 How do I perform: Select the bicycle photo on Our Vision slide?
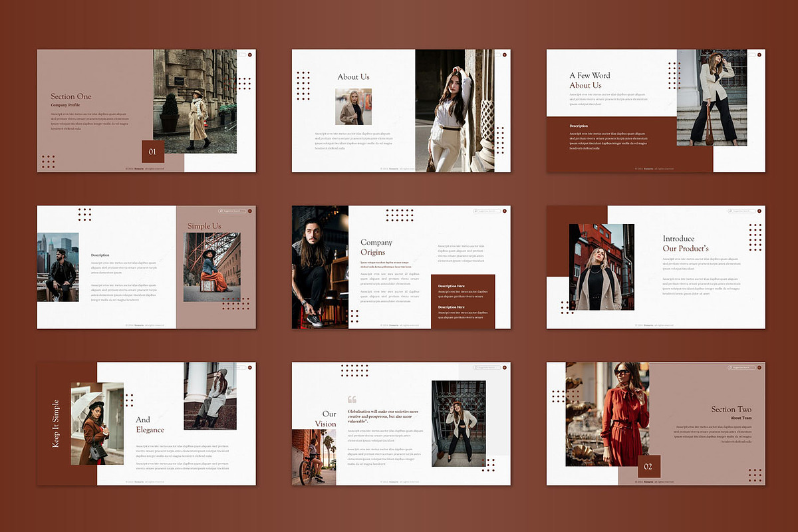314,457
